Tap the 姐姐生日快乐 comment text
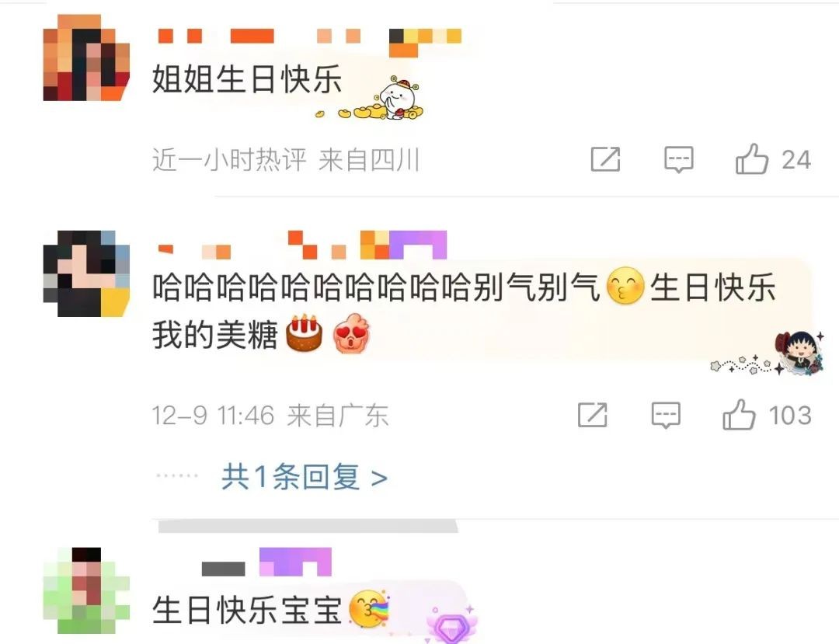The image size is (839, 644). tap(247, 79)
